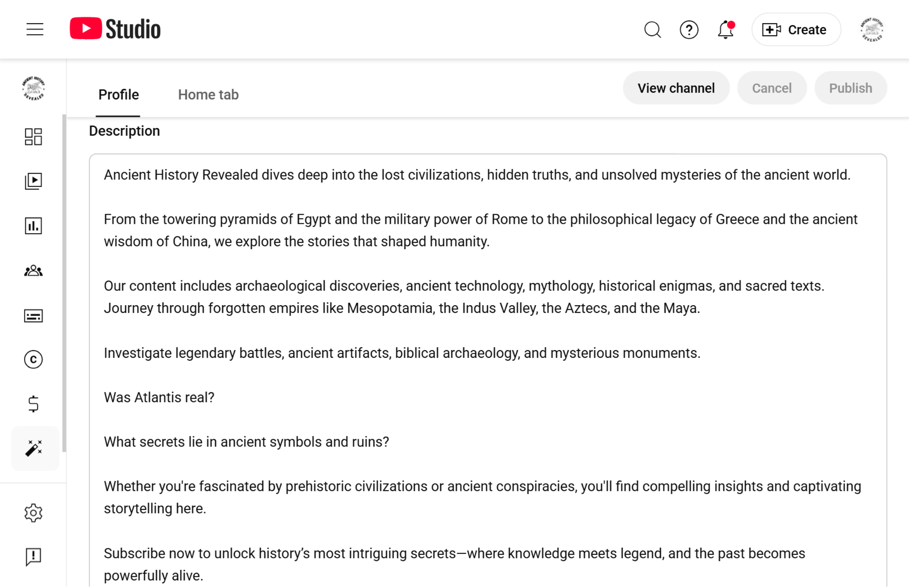Go to Content in the sidebar
This screenshot has width=910, height=588.
33,181
